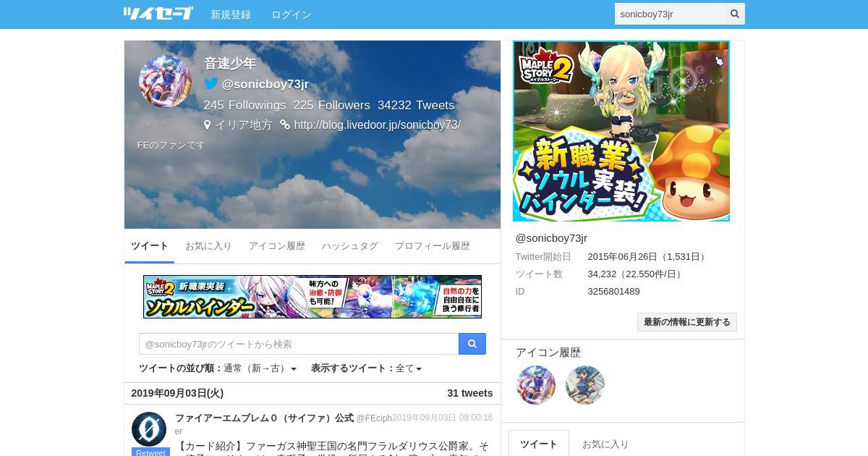This screenshot has height=456, width=868.
Task: Click the アイコン履歴 heading in the sidebar
Action: (548, 352)
